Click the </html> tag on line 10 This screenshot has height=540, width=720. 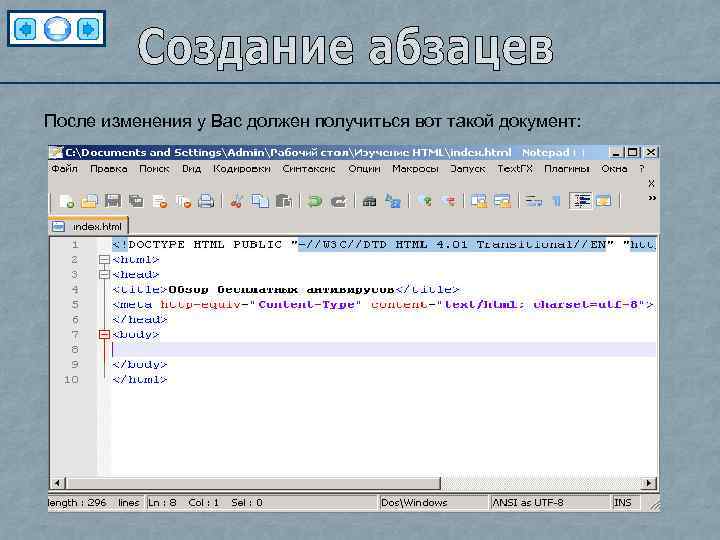pos(140,379)
